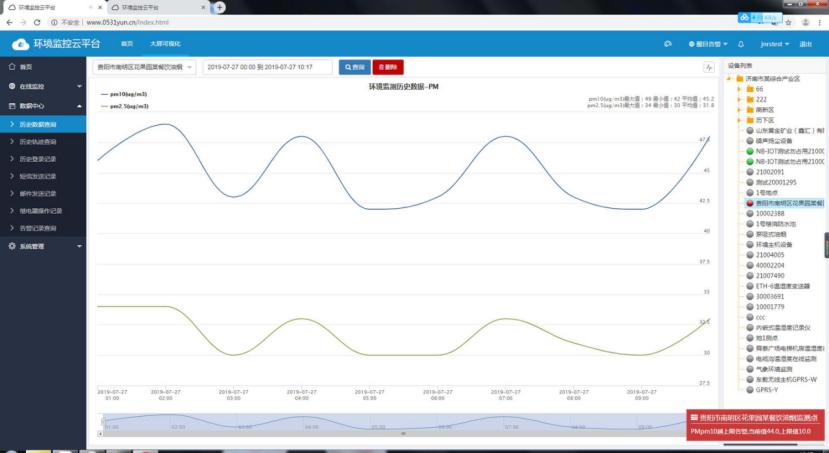Click the cloud platform logo icon

coord(21,45)
